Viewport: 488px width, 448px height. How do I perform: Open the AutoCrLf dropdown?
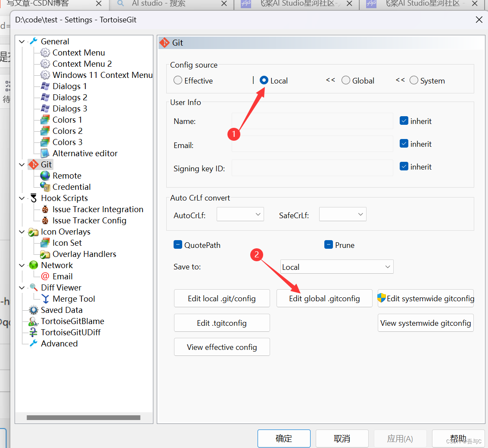(x=240, y=214)
